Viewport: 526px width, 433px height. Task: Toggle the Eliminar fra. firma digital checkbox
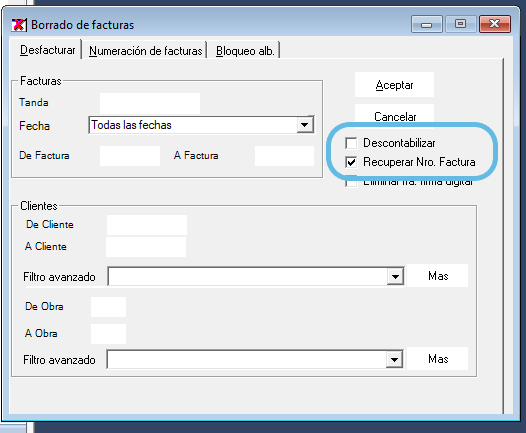tap(351, 181)
